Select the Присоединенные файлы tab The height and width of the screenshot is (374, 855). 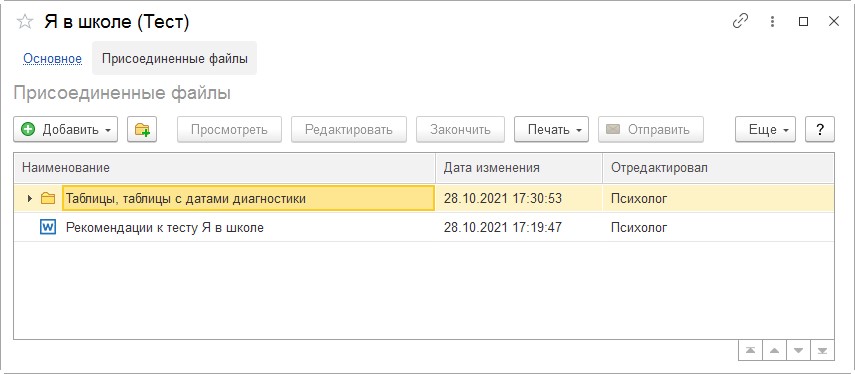[174, 58]
